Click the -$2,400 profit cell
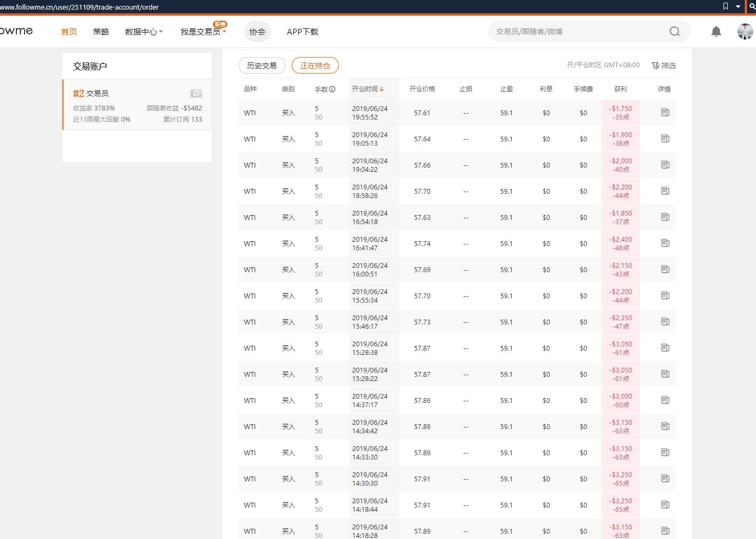756x539 pixels. pos(620,243)
